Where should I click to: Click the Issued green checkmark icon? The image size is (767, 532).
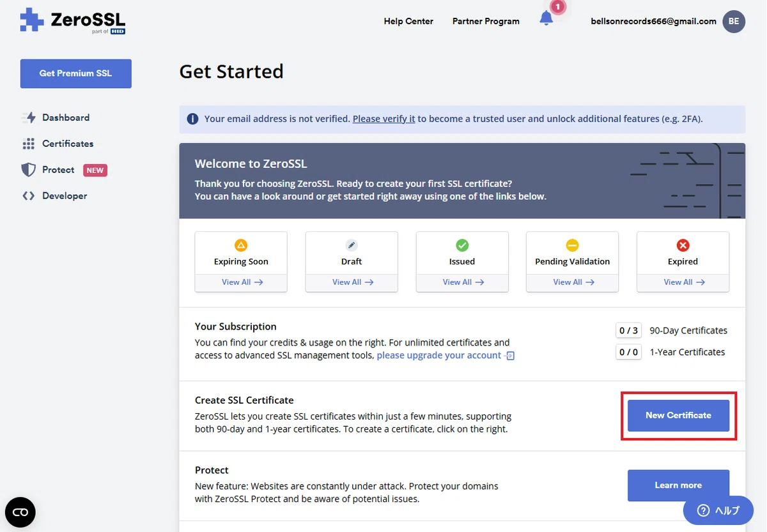pos(462,245)
